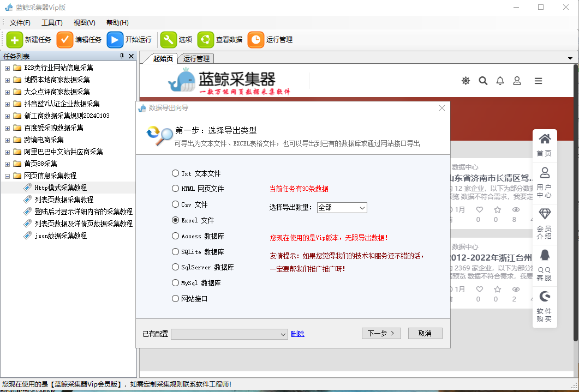The image size is (579, 392).
Task: Select 列表页数据及详情页数据采集教程 task
Action: [83, 224]
